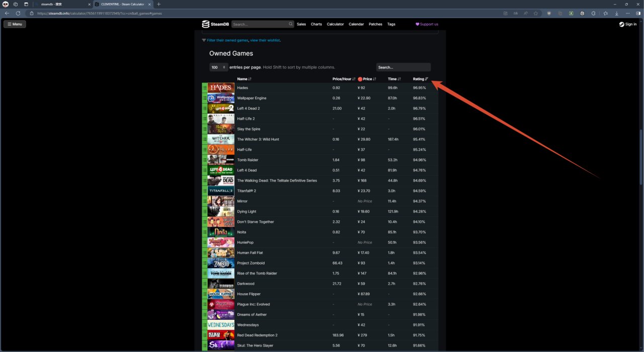644x352 pixels.
Task: Open the Tomb Raider game name
Action: pos(247,160)
